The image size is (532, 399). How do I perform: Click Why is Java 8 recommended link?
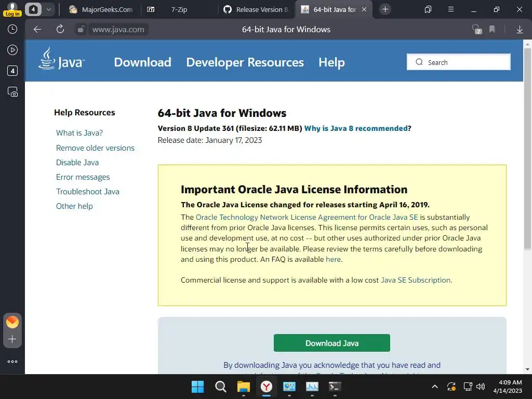point(356,129)
